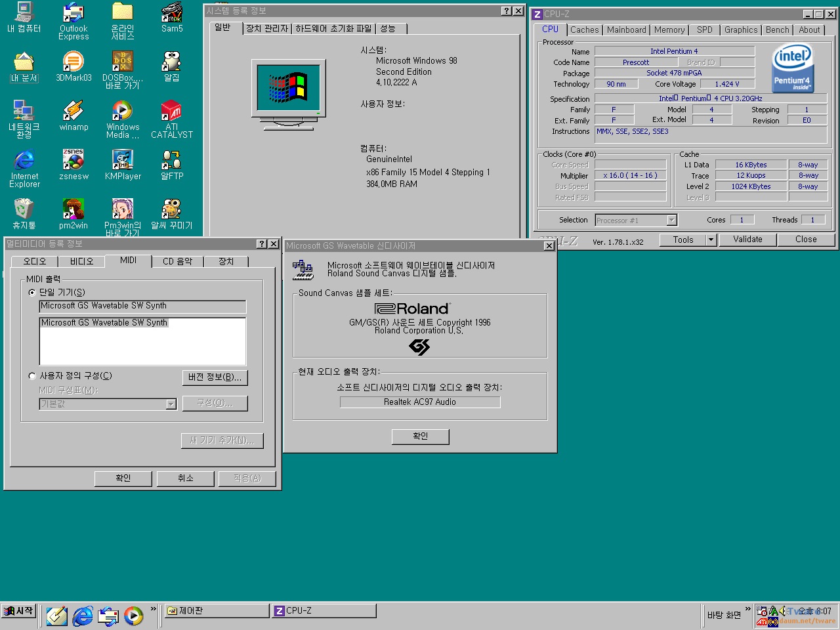Screen dimensions: 840x630
Task: Click the help question mark in 시스템 등록 정보
Action: pyautogui.click(x=507, y=11)
